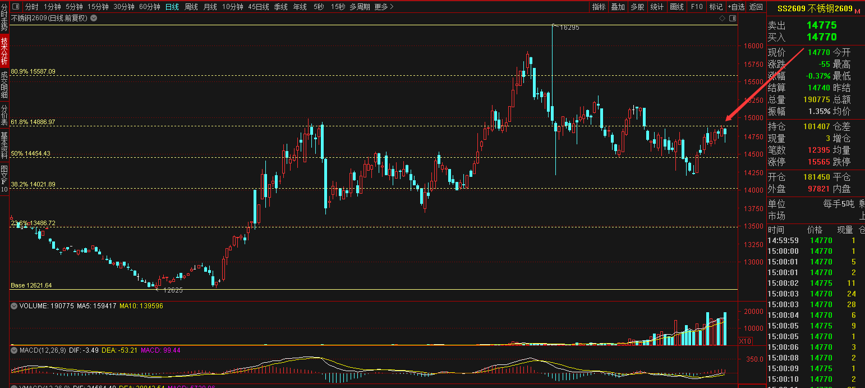
Task: Click the 卖出 price 14775
Action: pos(821,25)
